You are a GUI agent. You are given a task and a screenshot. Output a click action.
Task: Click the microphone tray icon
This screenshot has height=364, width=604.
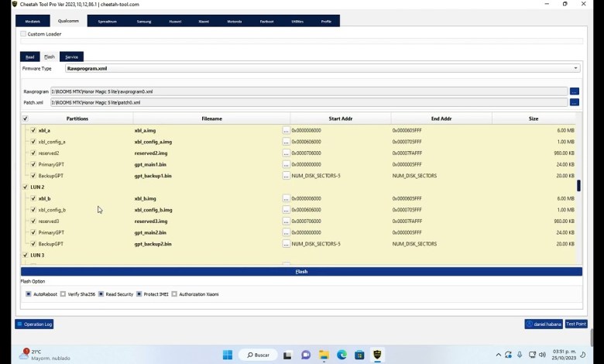pos(520,355)
